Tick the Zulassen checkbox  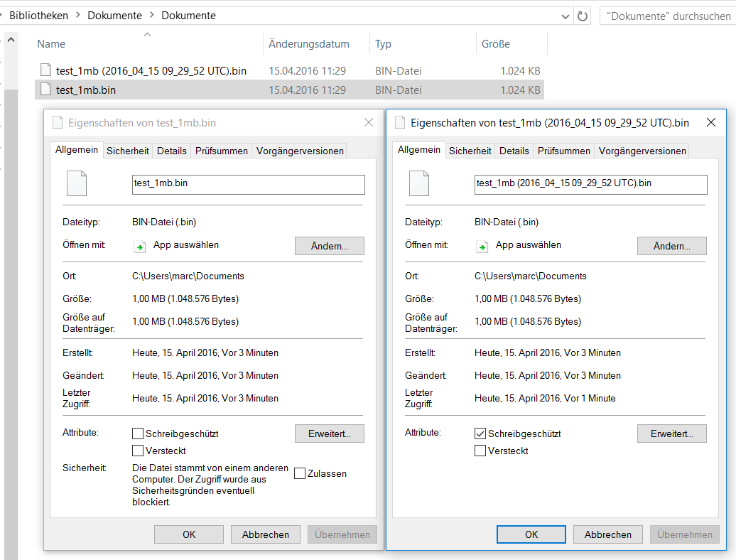300,473
